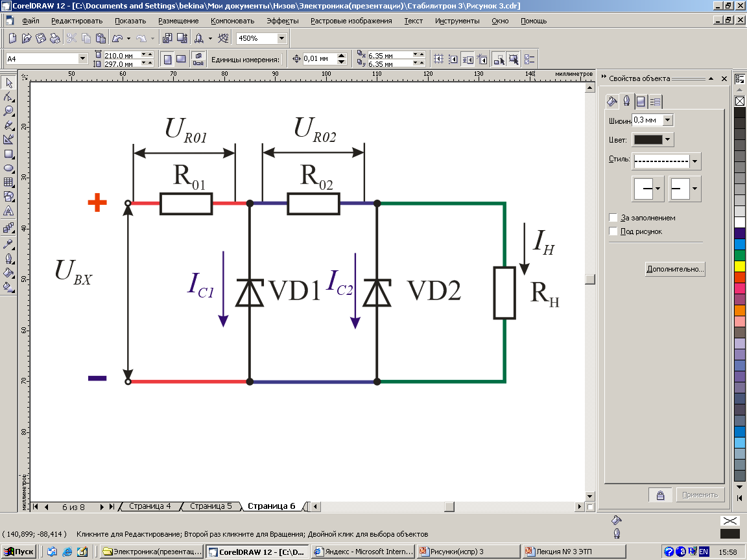Select the Zoom magnifier tool
The height and width of the screenshot is (560, 747).
pos(8,111)
